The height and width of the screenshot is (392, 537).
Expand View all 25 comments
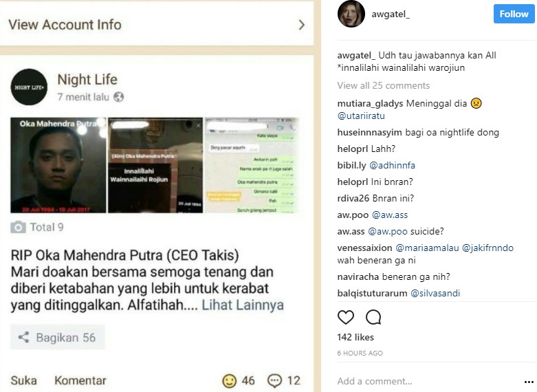point(383,85)
